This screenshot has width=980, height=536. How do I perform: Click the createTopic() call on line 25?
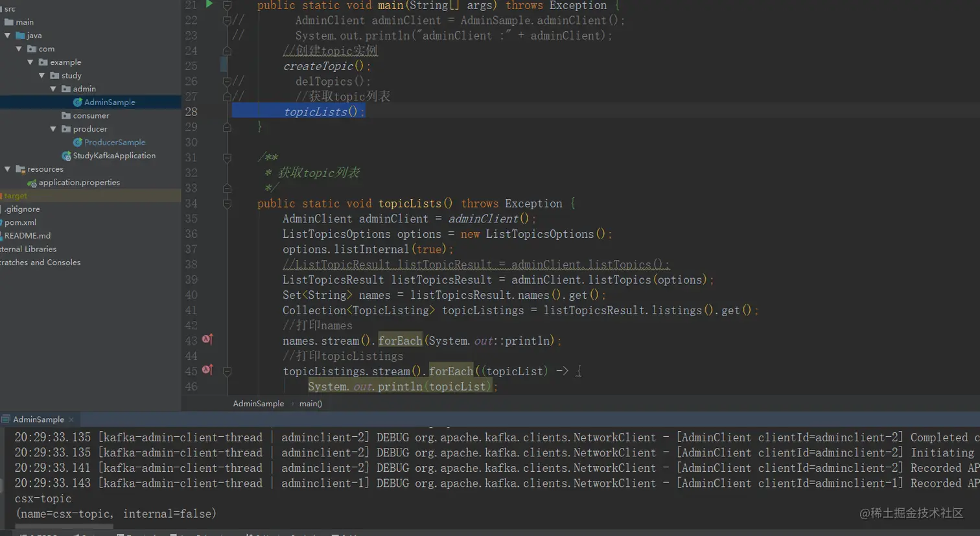pos(327,66)
